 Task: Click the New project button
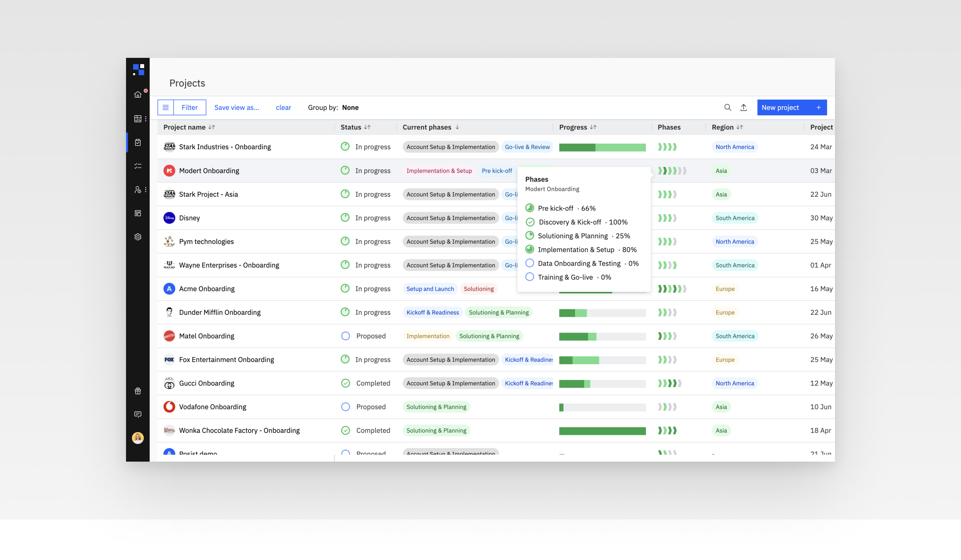[792, 107]
